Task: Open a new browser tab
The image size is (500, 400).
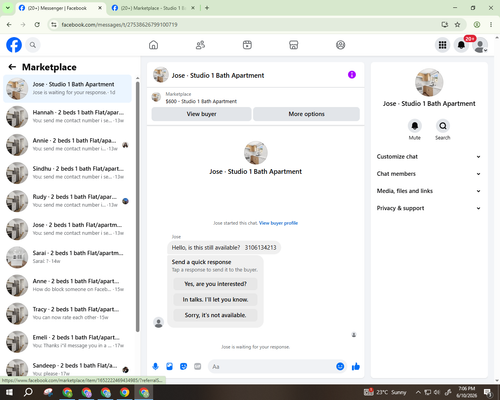Action: click(x=207, y=8)
